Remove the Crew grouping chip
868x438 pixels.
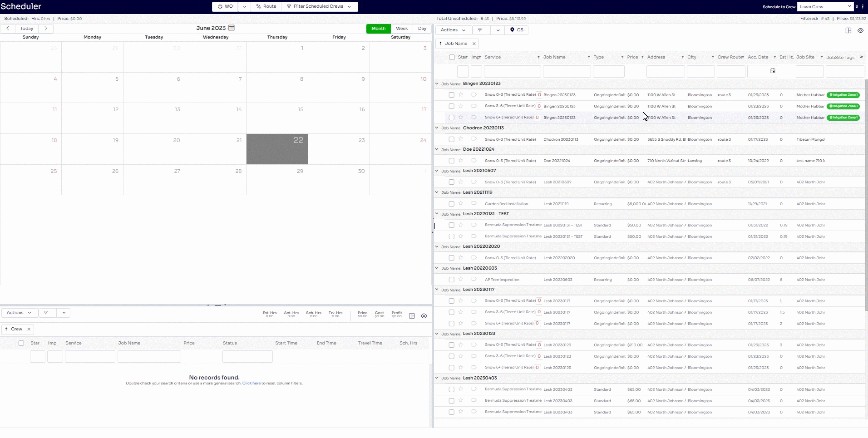coord(29,329)
